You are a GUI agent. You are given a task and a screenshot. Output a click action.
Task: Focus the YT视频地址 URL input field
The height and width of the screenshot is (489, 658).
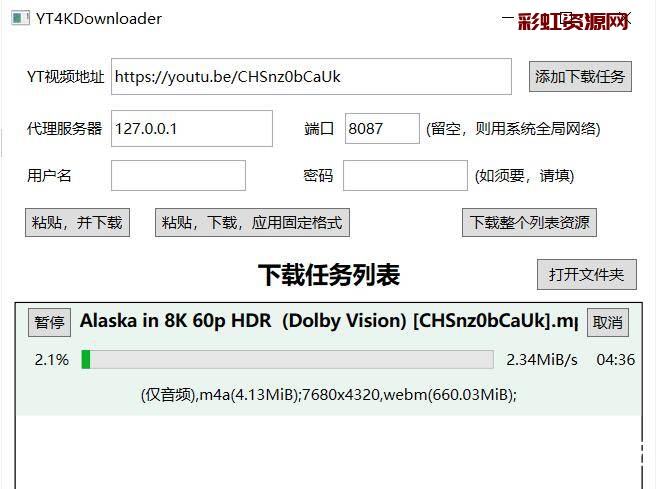pyautogui.click(x=311, y=76)
